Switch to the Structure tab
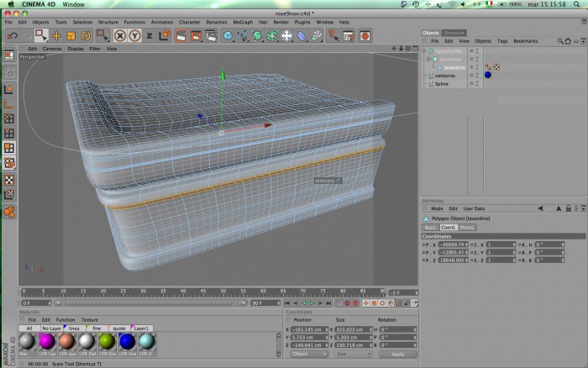 tap(454, 33)
